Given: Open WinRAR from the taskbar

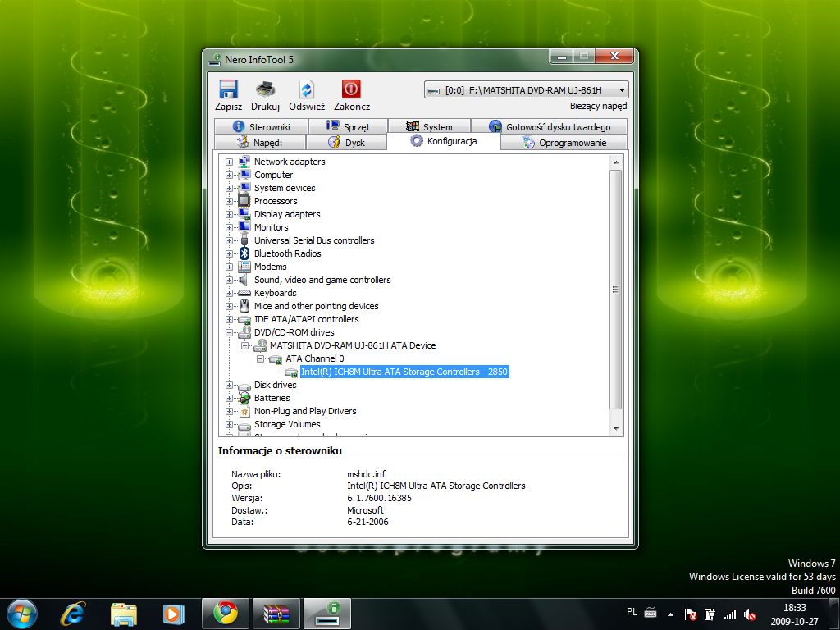Looking at the screenshot, I should (x=276, y=614).
